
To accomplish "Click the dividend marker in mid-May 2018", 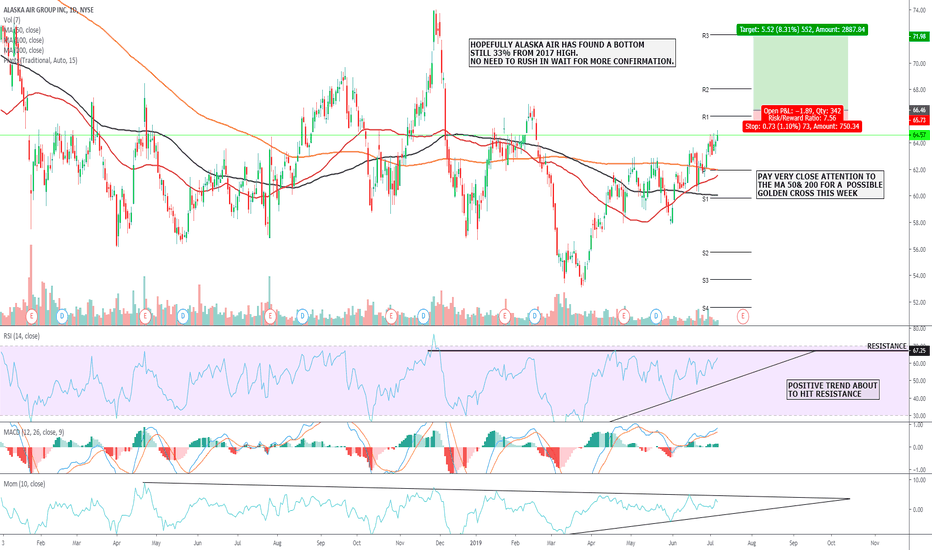I will 183,316.
